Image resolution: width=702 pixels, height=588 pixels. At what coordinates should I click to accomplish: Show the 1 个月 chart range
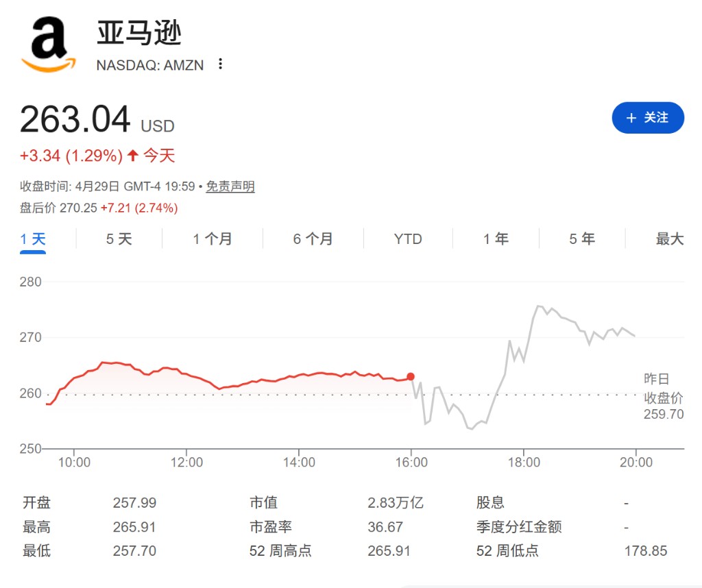pyautogui.click(x=213, y=239)
